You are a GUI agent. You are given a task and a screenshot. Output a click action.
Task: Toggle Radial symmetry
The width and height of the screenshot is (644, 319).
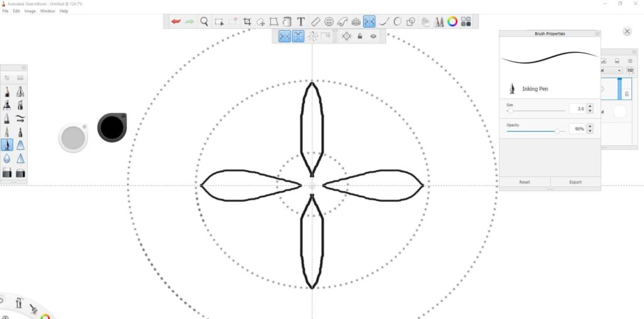(x=313, y=36)
